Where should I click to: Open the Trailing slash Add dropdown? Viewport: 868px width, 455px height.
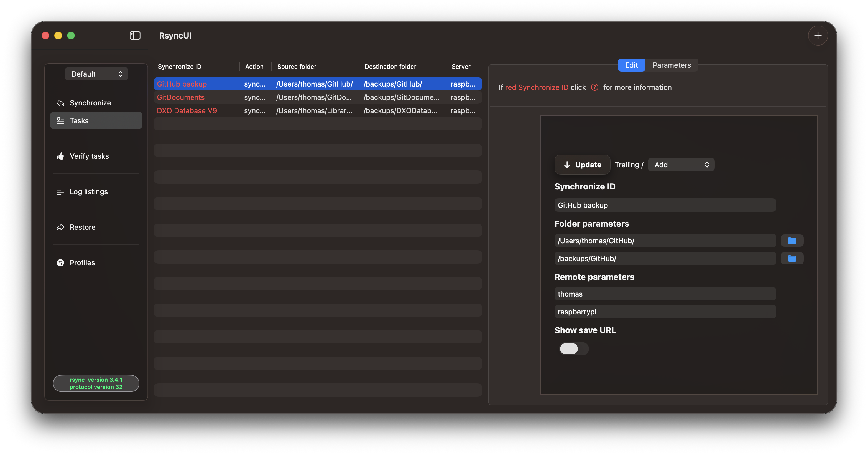pos(681,165)
